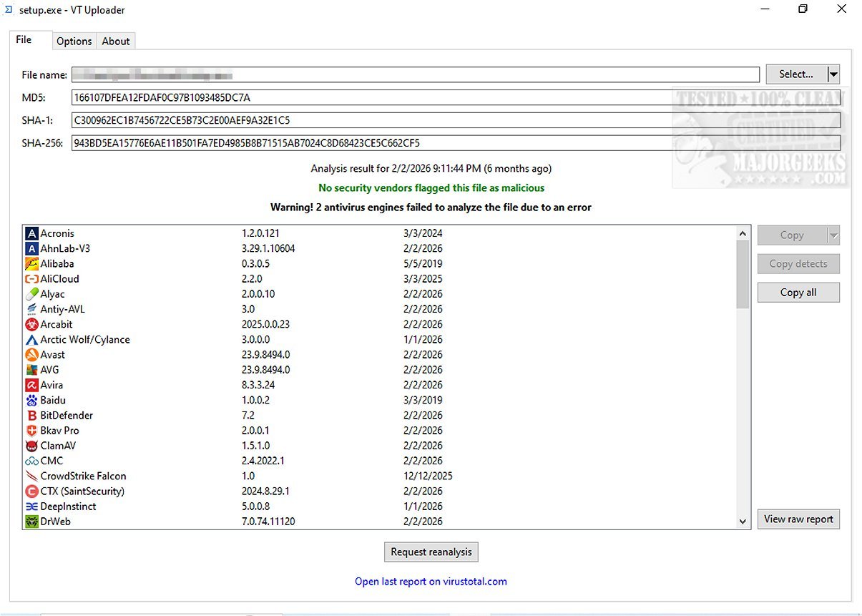This screenshot has height=616, width=862.
Task: Click inside the SHA-1 hash field
Action: (x=456, y=120)
